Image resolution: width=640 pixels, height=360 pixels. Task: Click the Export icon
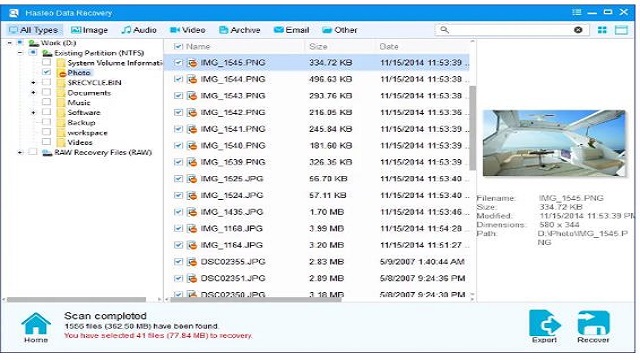(x=545, y=323)
